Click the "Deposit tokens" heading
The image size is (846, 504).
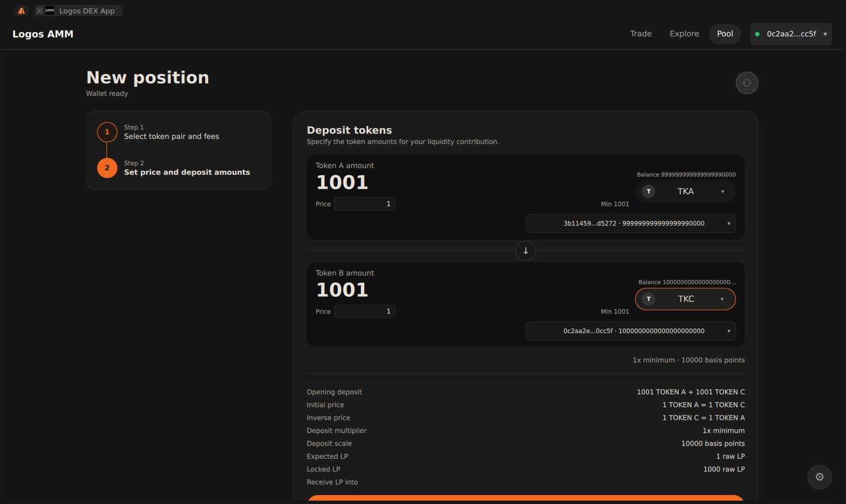349,130
